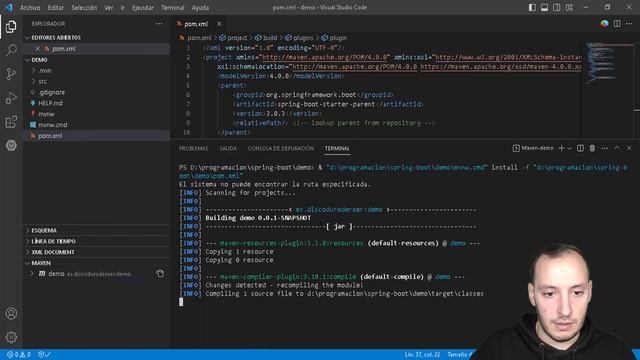Click project in the breadcrumb path
The height and width of the screenshot is (360, 640).
pyautogui.click(x=233, y=38)
